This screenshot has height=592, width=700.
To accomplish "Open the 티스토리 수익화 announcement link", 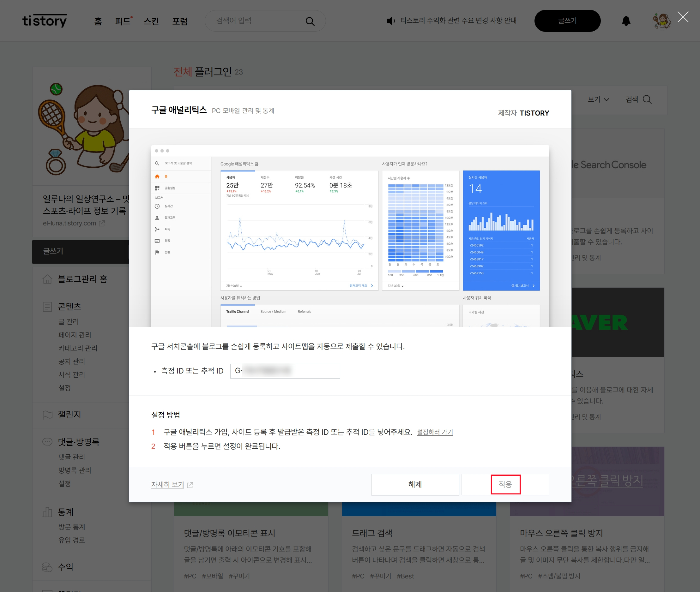I will click(x=458, y=21).
